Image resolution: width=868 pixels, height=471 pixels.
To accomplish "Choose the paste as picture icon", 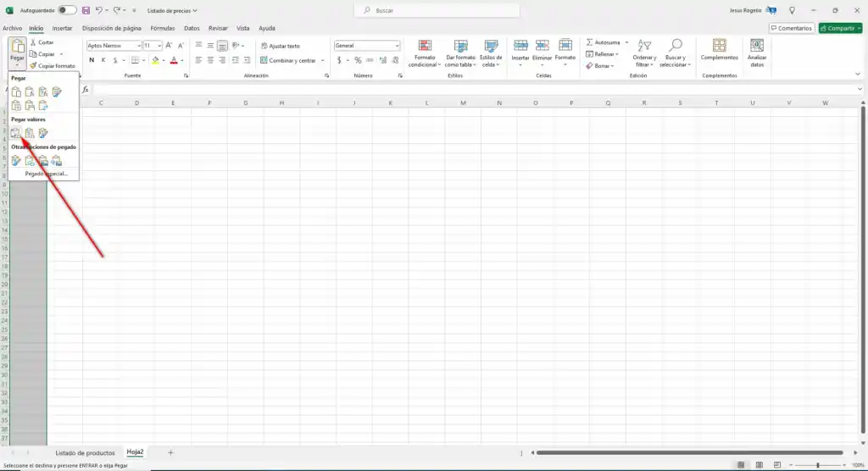I will coord(43,160).
